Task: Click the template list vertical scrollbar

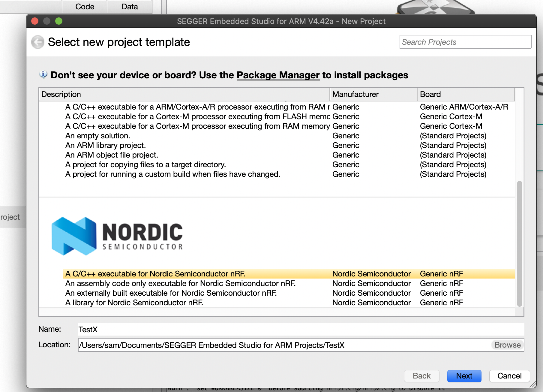Action: [519, 243]
